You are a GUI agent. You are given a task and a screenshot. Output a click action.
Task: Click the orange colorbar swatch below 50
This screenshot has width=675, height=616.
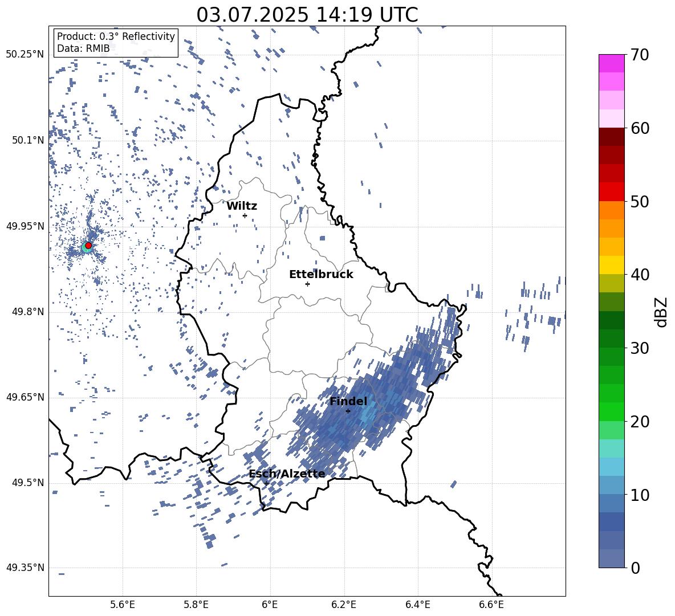click(611, 210)
